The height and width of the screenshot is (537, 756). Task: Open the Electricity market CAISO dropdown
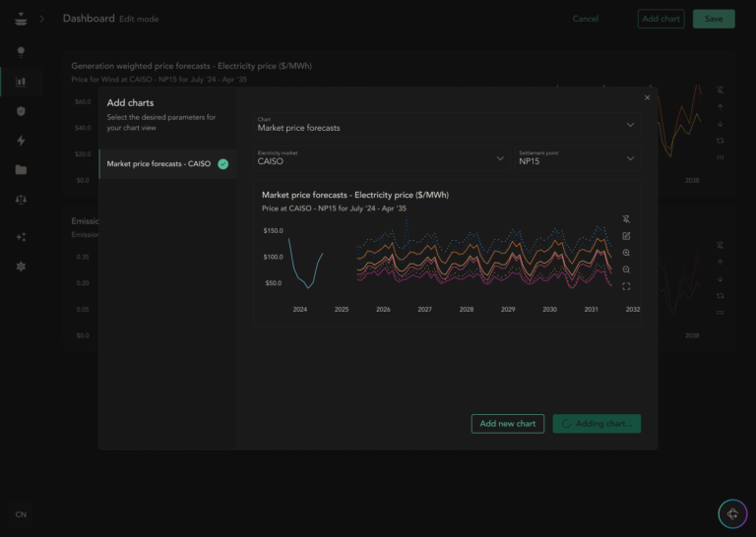(x=381, y=158)
